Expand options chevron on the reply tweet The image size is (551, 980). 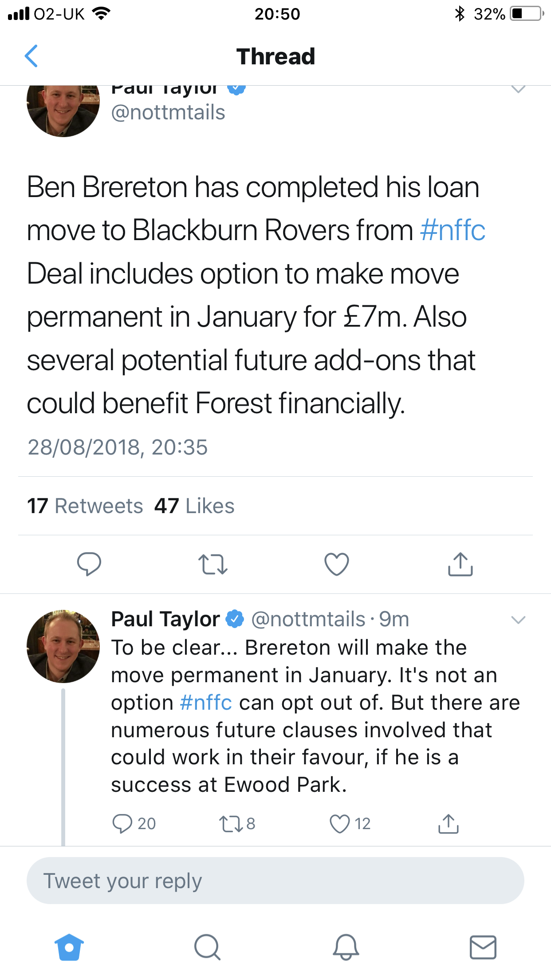518,620
